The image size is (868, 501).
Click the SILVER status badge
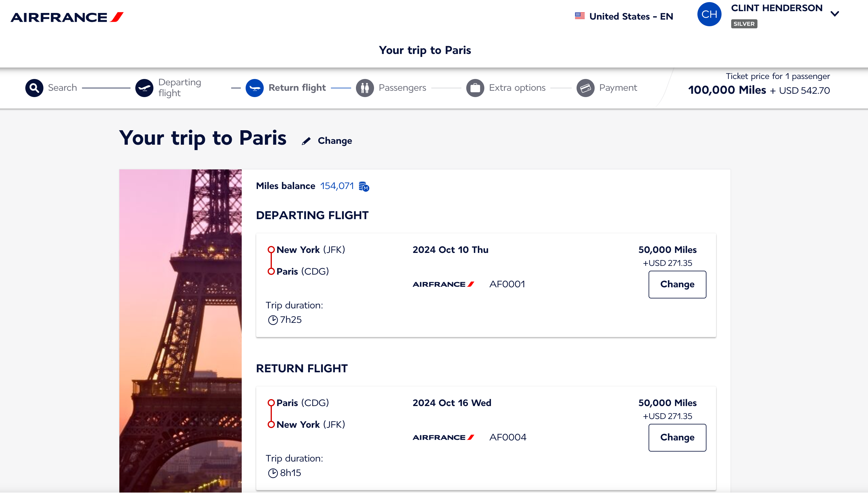pos(744,24)
